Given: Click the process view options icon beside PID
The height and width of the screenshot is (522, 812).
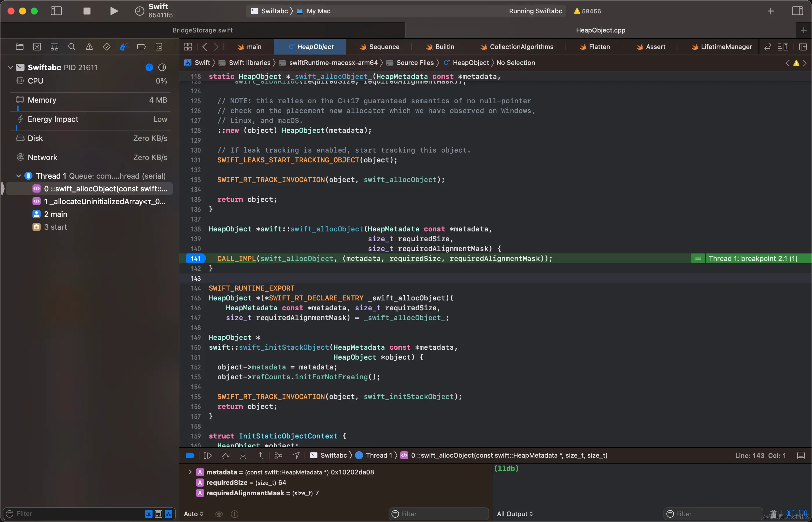Looking at the screenshot, I should 162,68.
